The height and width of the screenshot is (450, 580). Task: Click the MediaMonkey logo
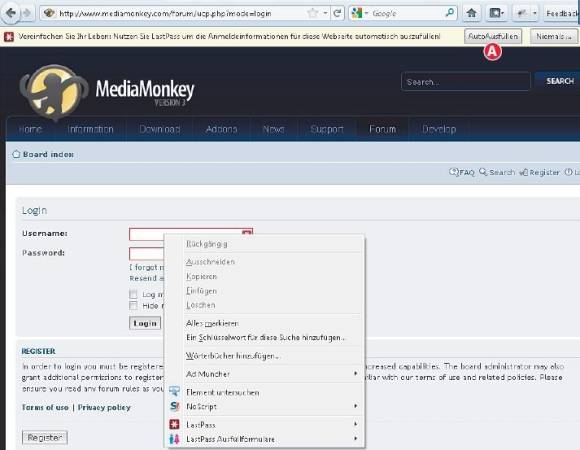107,92
